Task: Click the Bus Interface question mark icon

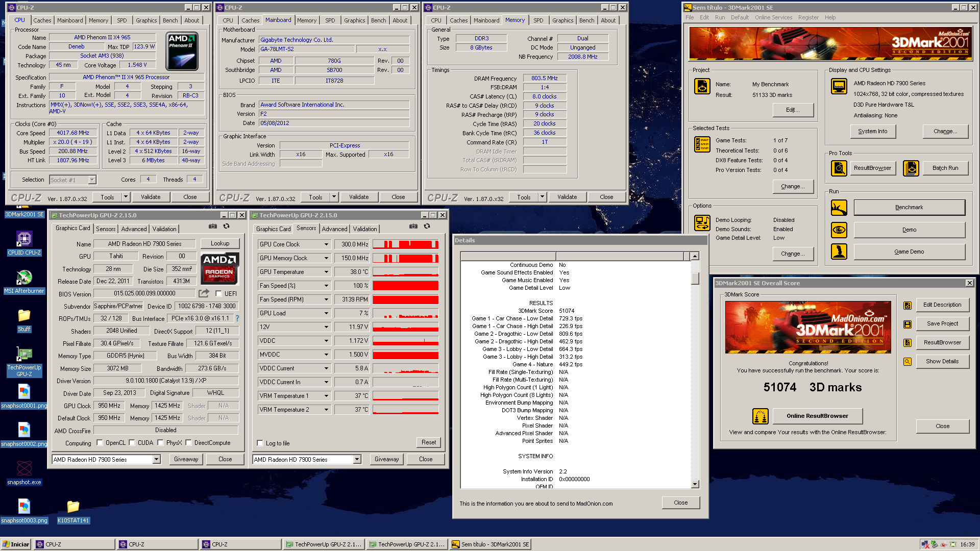Action: point(237,318)
